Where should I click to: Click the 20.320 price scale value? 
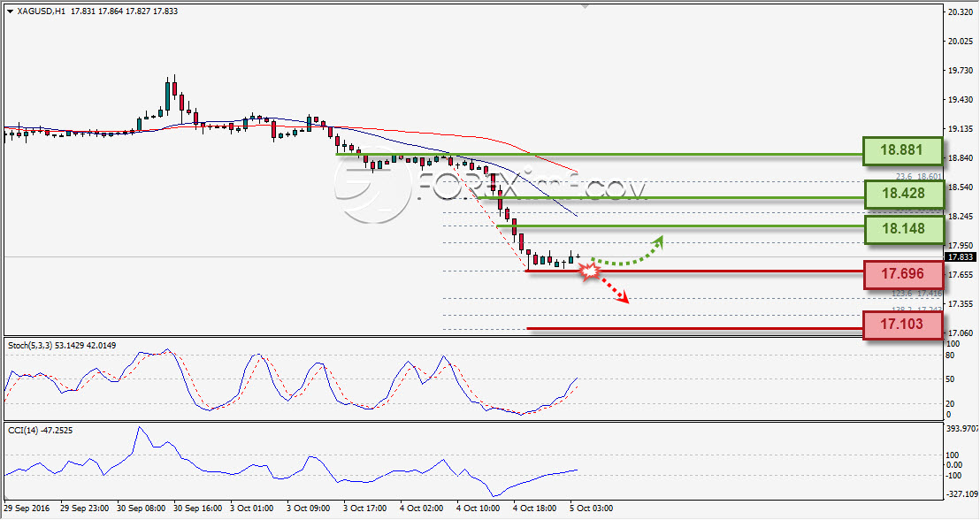[x=960, y=11]
